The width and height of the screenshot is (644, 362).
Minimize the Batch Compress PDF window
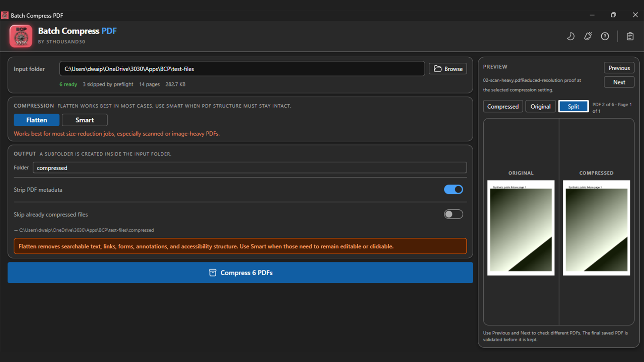(x=592, y=15)
